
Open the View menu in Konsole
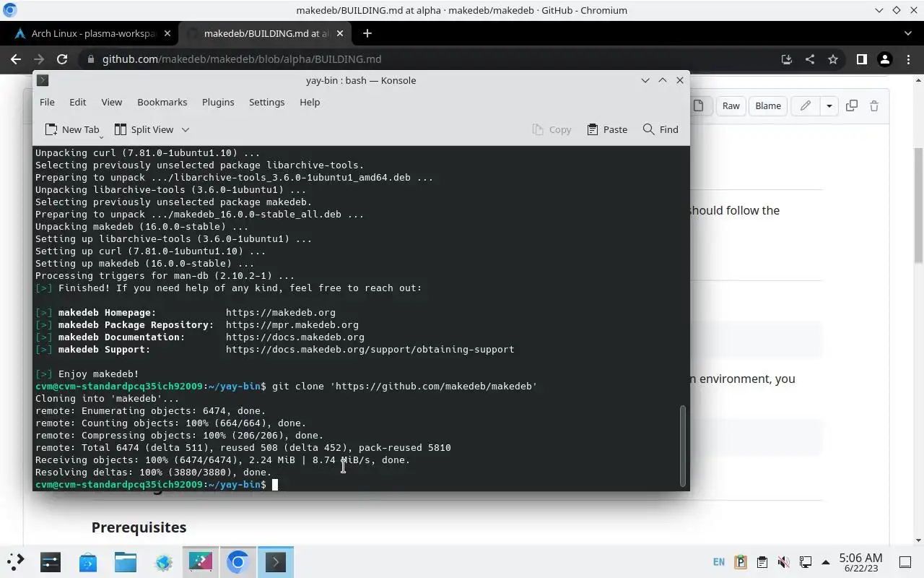click(x=111, y=102)
